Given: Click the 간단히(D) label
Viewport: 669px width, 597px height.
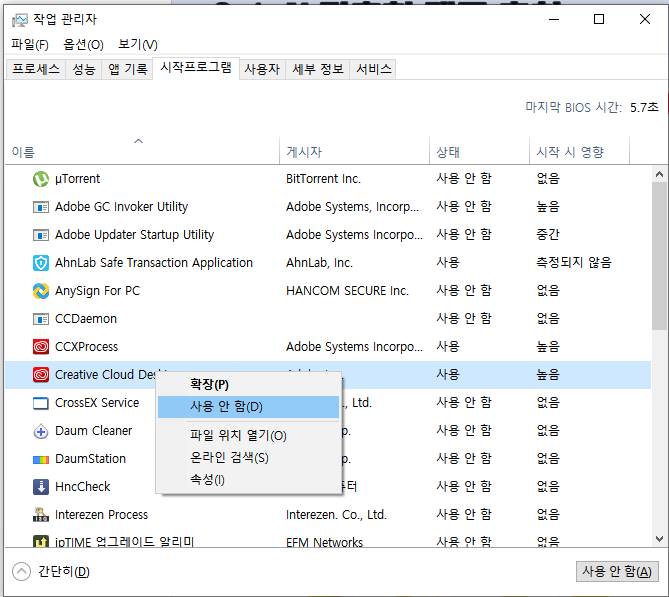Looking at the screenshot, I should click(x=64, y=571).
